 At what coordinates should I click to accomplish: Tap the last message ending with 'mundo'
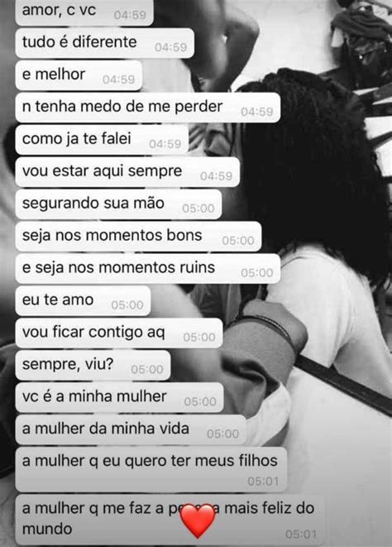[170, 520]
